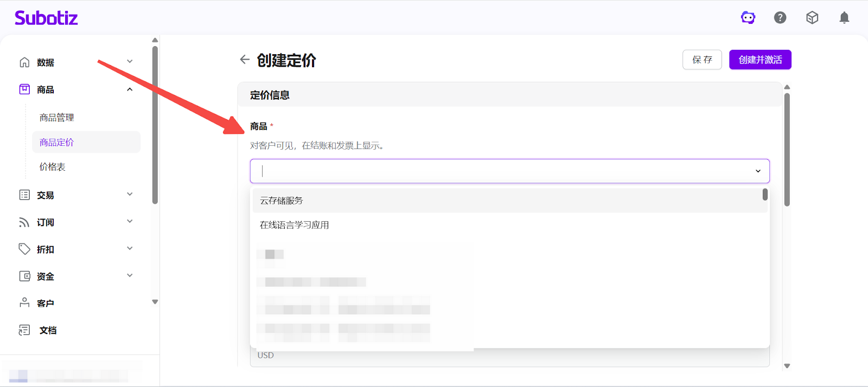Open 客户 section in sidebar
Image resolution: width=868 pixels, height=387 pixels.
pos(46,304)
